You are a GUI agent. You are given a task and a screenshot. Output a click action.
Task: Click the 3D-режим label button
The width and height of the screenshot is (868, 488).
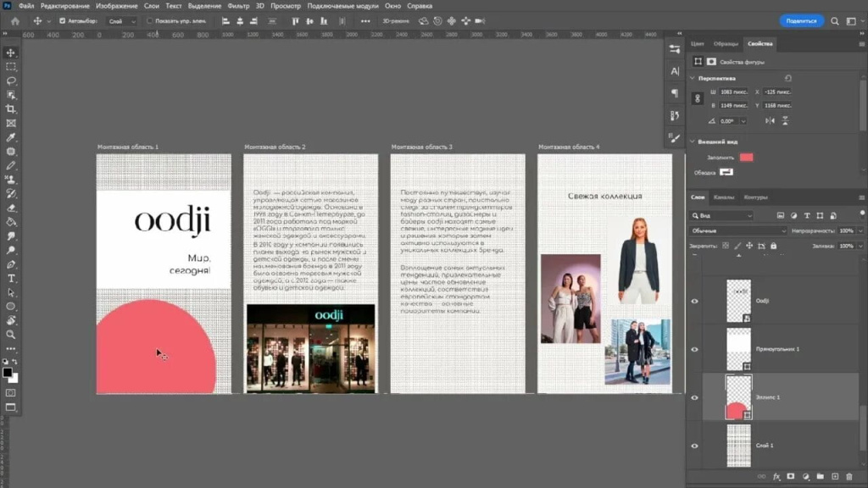point(396,21)
